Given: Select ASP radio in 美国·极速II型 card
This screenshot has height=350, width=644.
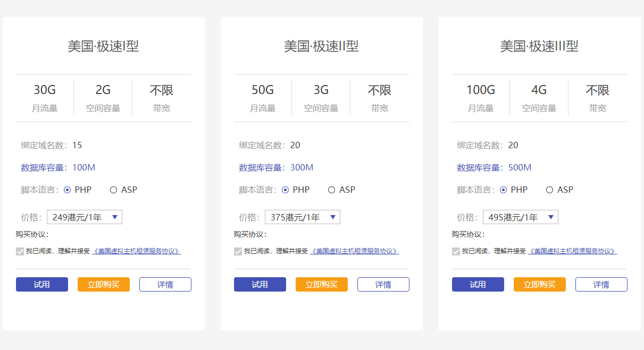Looking at the screenshot, I should 331,190.
